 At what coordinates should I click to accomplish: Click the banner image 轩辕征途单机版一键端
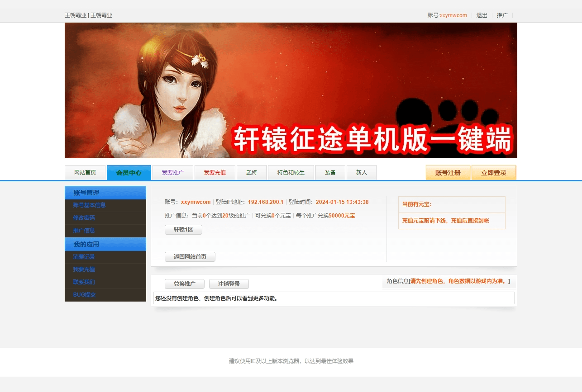(291, 90)
